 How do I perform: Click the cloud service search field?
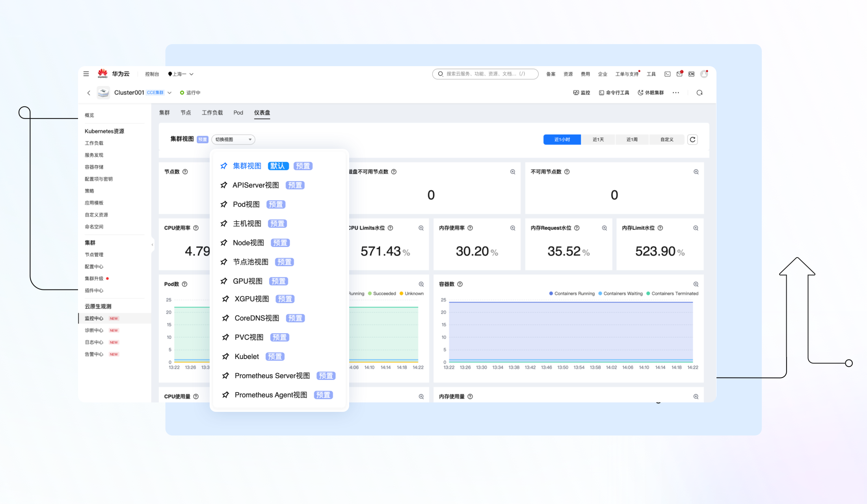click(x=486, y=74)
